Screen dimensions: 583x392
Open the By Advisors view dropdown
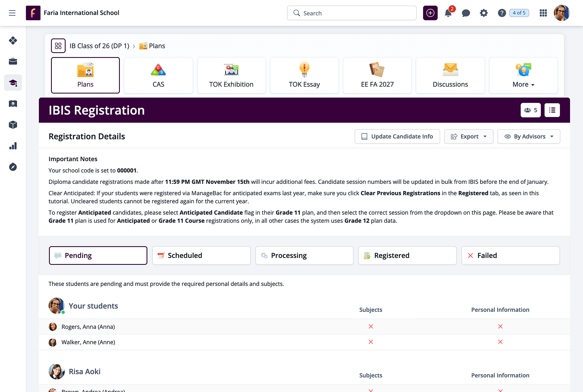(529, 136)
